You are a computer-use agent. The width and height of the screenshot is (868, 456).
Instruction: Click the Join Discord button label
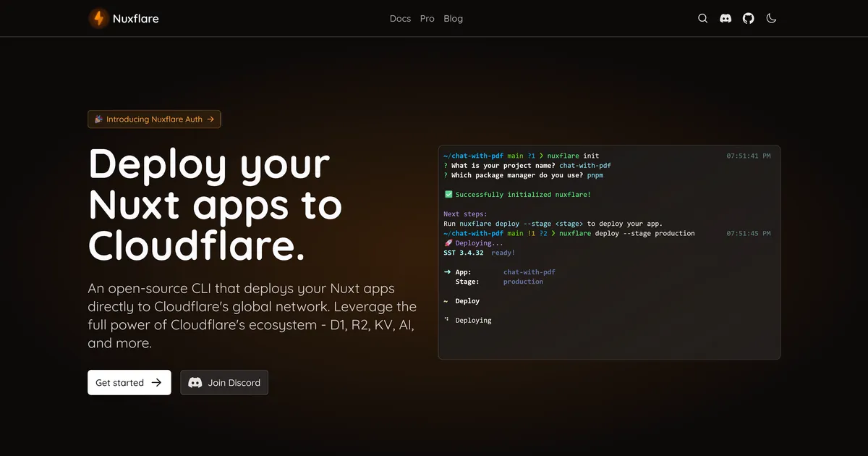tap(234, 383)
